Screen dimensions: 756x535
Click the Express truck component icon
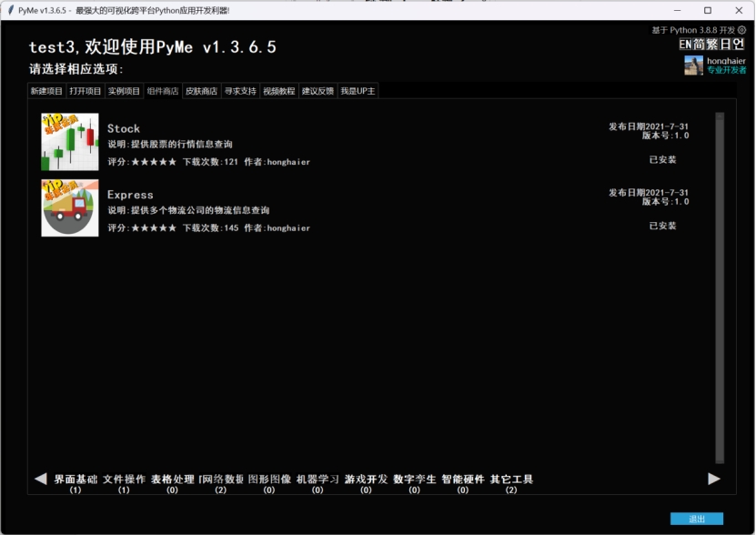(70, 207)
